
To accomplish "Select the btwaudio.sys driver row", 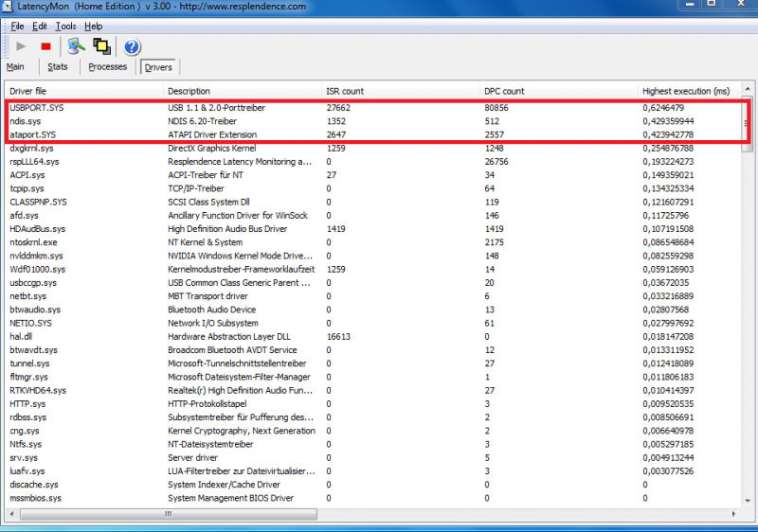I will (x=372, y=310).
